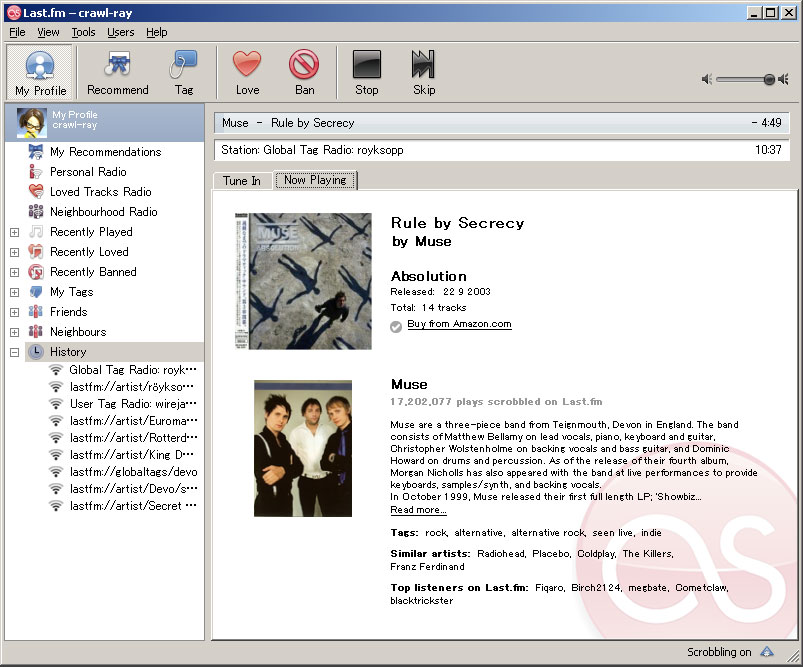Screen dimensions: 803x667
Task: Love the current track with heart icon
Action: (x=247, y=72)
